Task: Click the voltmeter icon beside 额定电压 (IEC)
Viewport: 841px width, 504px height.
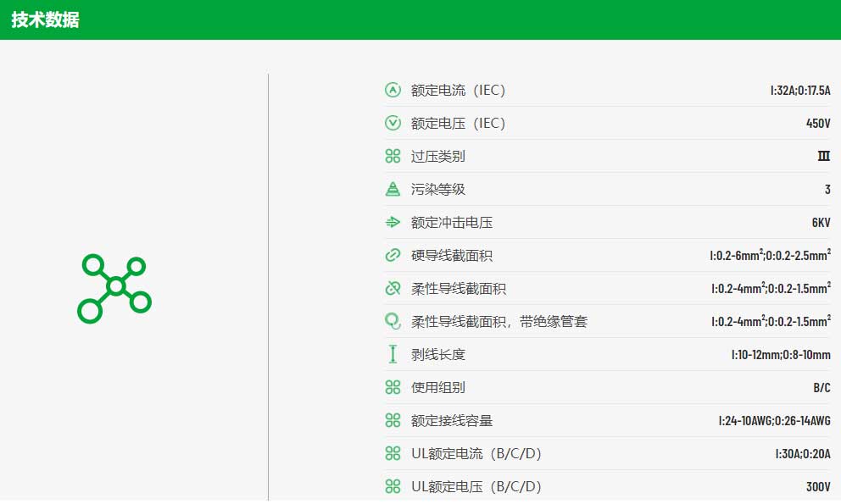Action: (393, 124)
